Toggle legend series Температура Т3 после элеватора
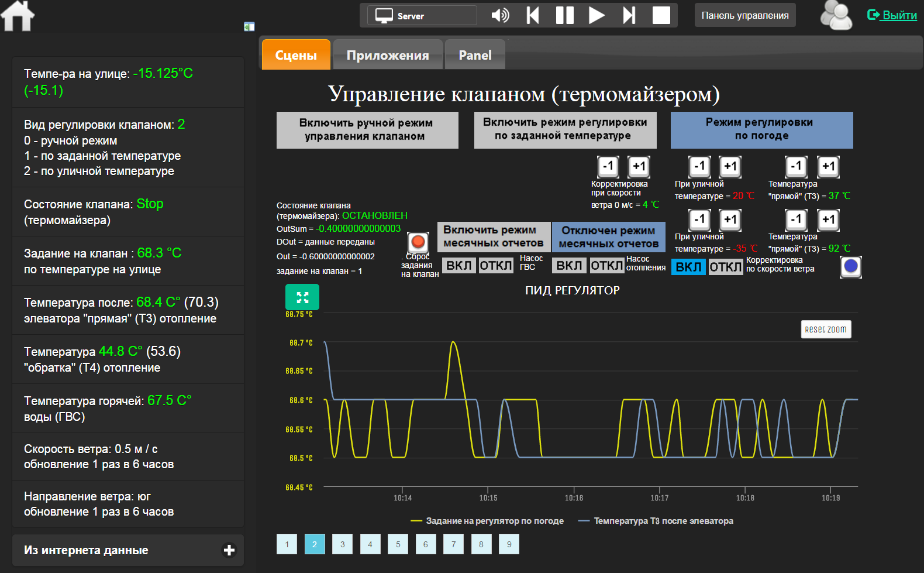This screenshot has height=573, width=924. tap(656, 521)
